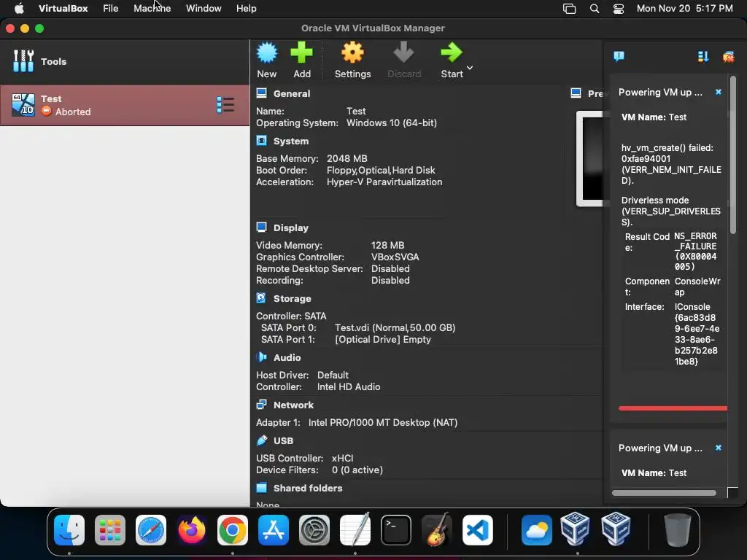
Task: Click the VM preview thumbnail
Action: (589, 158)
